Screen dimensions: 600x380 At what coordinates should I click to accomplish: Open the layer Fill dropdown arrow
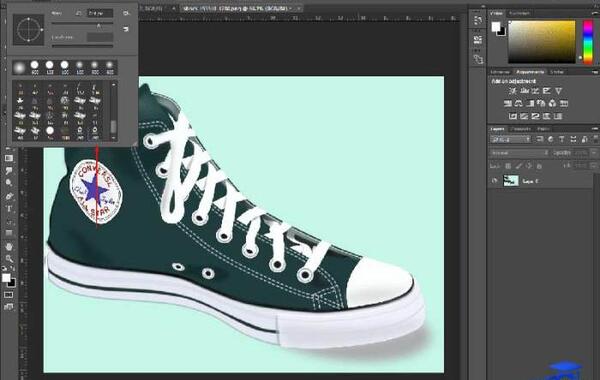click(x=594, y=166)
